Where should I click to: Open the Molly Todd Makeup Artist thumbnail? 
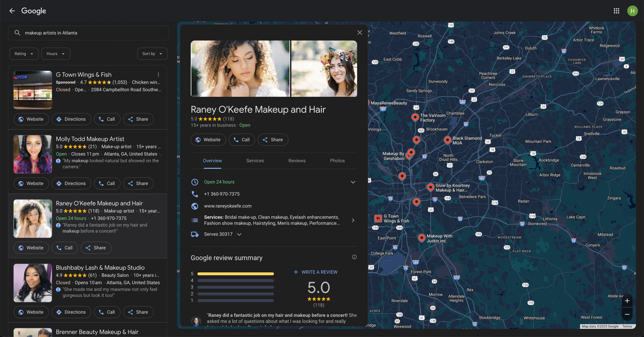tap(33, 154)
